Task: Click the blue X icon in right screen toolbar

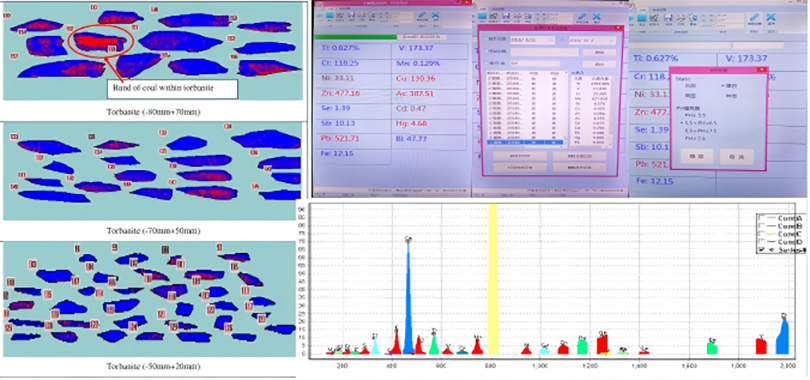Action: pos(770,17)
